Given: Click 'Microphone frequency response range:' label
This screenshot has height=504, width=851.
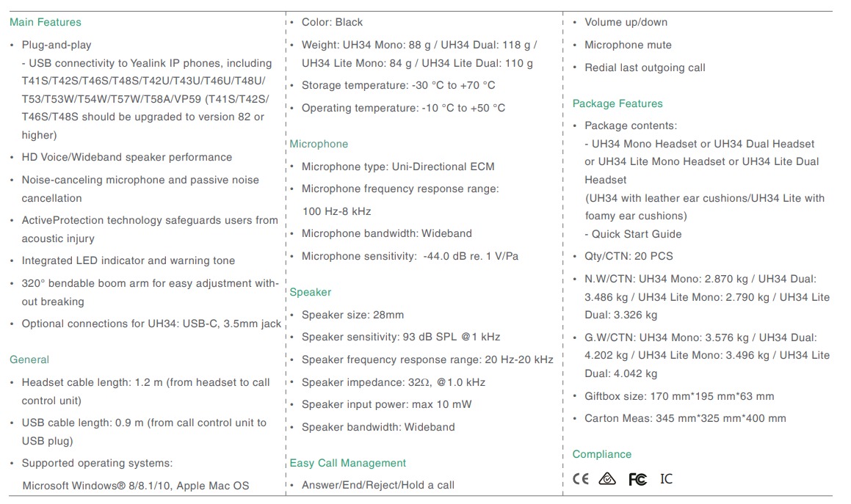Looking at the screenshot, I should pos(400,189).
